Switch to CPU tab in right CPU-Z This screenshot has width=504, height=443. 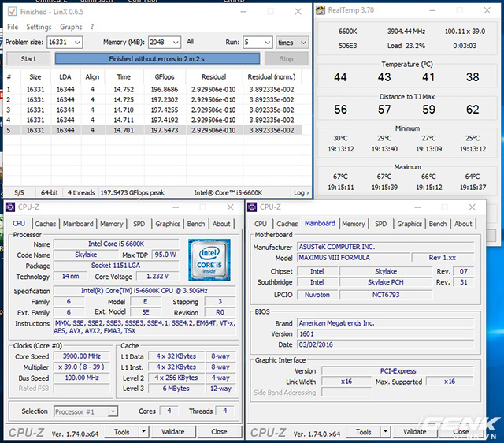(x=261, y=224)
